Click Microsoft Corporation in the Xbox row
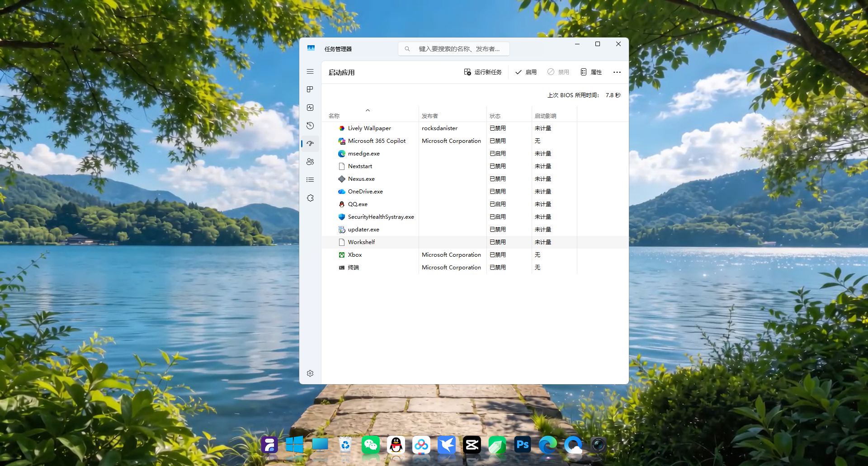The width and height of the screenshot is (868, 466). coord(451,255)
